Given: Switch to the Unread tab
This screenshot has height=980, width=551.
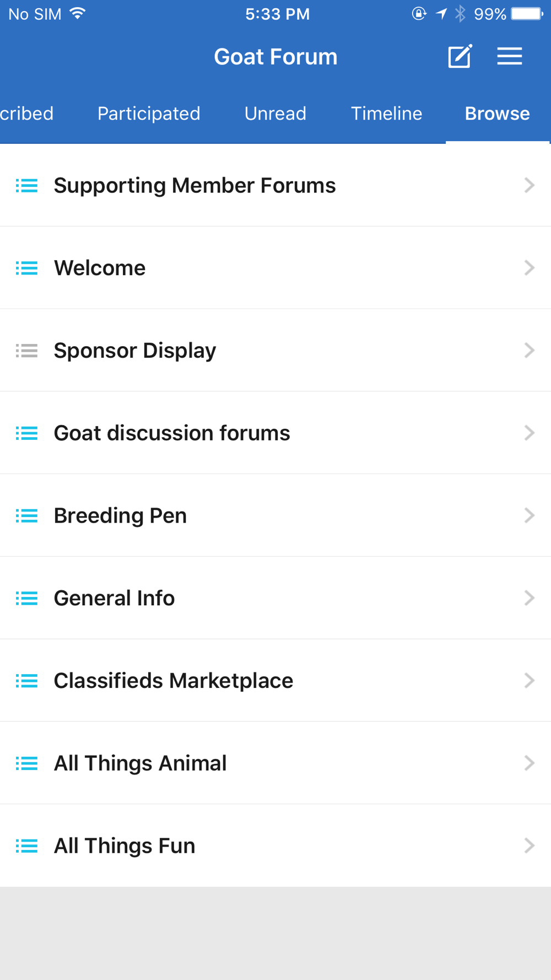Looking at the screenshot, I should click(x=275, y=114).
